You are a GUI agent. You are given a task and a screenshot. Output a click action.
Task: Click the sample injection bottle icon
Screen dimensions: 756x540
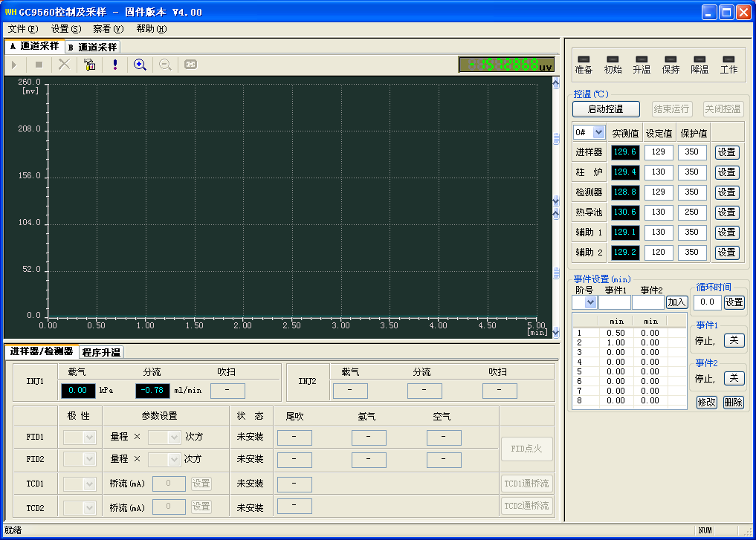click(88, 65)
